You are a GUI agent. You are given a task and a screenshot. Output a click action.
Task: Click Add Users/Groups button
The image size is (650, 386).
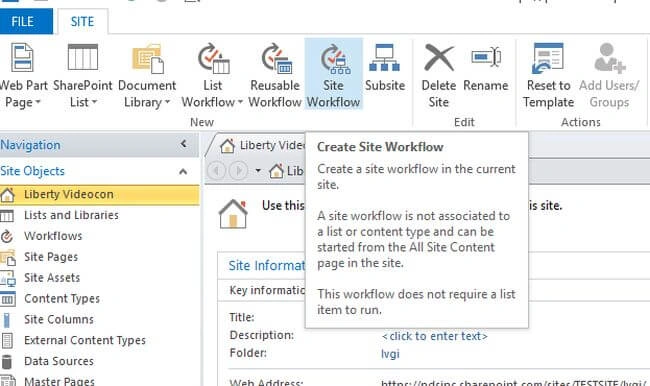click(609, 76)
